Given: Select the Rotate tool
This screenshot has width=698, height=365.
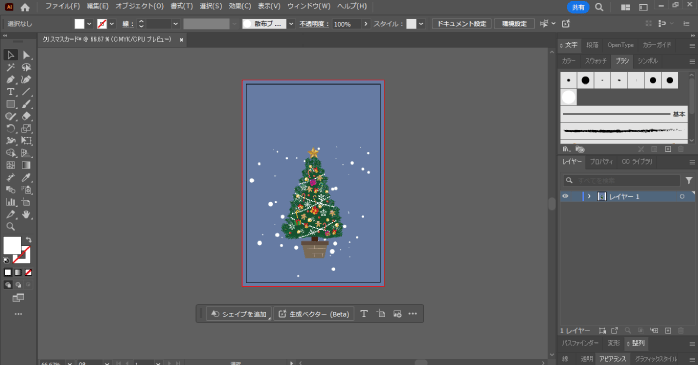Looking at the screenshot, I should [11, 129].
